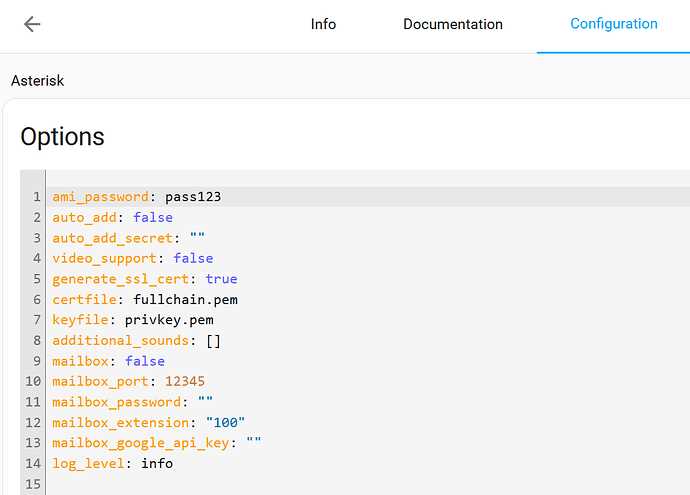Click the log_level key name
The height and width of the screenshot is (495, 690).
[88, 463]
